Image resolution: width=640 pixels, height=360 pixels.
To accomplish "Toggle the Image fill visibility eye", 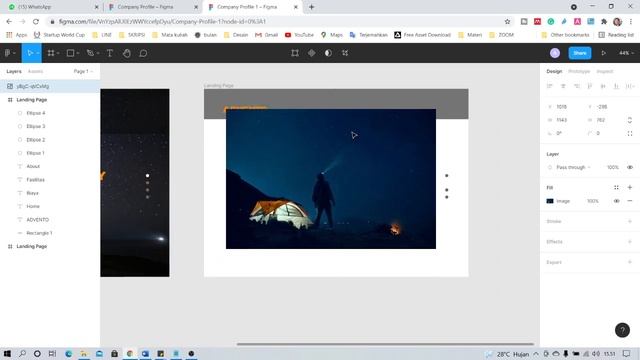I will point(616,201).
